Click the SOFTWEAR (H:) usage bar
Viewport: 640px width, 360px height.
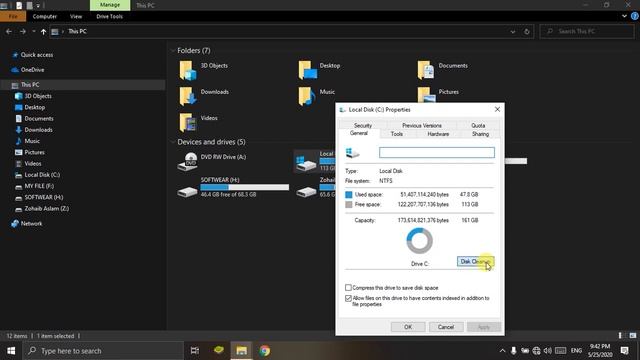[x=244, y=187]
